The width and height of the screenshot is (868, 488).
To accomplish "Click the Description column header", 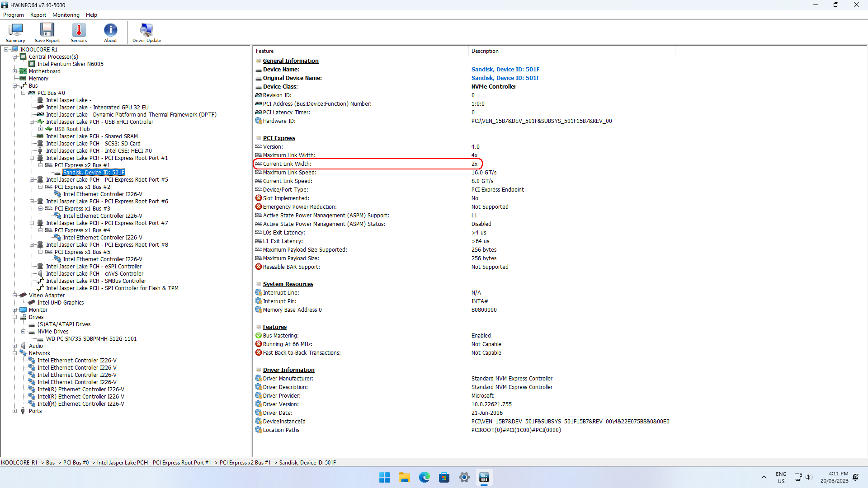I will pos(571,51).
